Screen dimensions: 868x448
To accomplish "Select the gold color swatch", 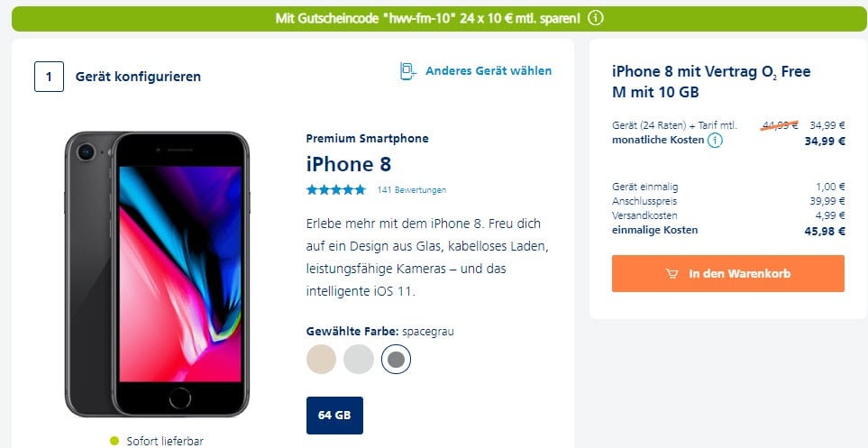I will pos(321,359).
